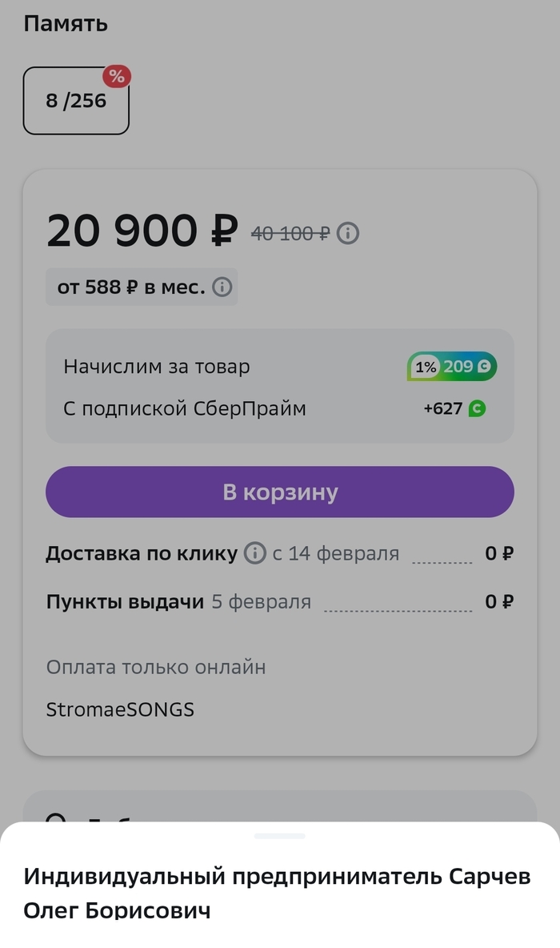Select the 8/256 memory option

pos(76,101)
